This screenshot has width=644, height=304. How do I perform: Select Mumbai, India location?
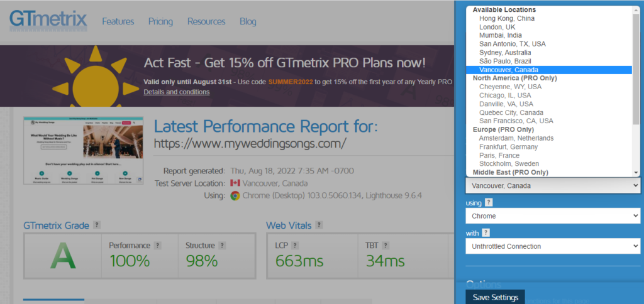coord(548,35)
